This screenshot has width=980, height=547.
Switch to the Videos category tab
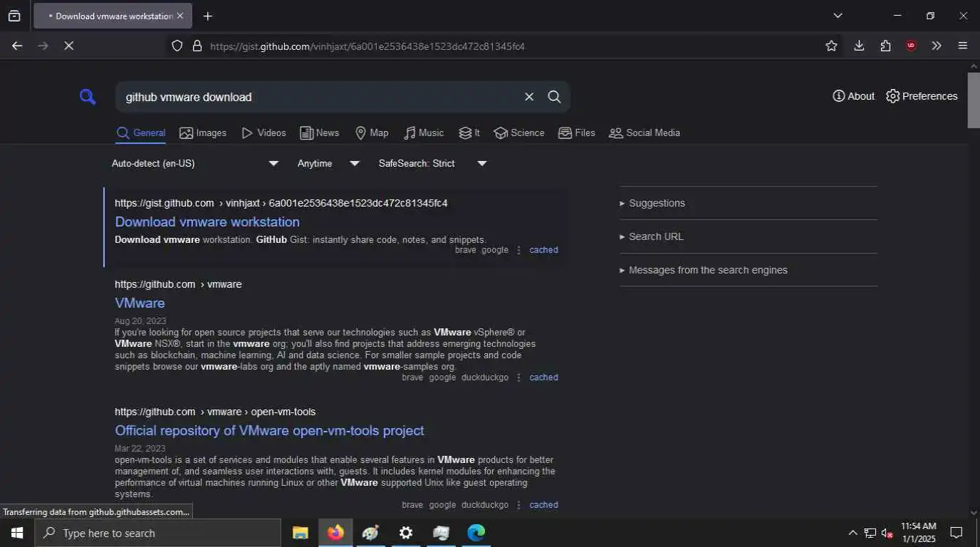(x=264, y=133)
